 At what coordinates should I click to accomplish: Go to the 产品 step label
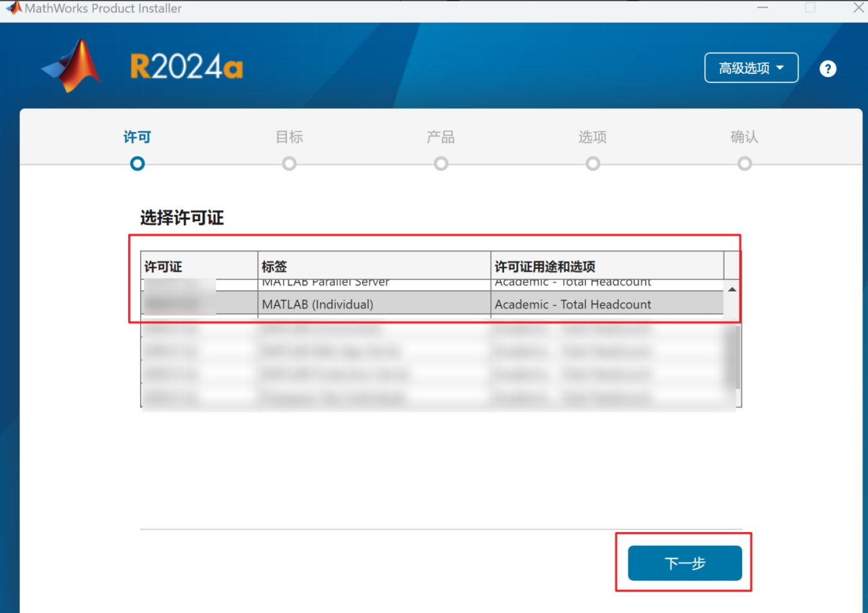(x=440, y=137)
